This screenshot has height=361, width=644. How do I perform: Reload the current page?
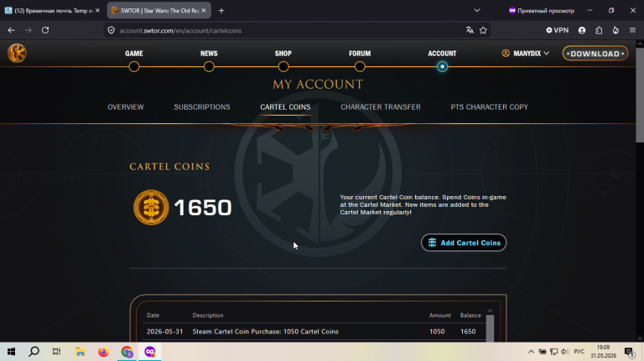[45, 30]
